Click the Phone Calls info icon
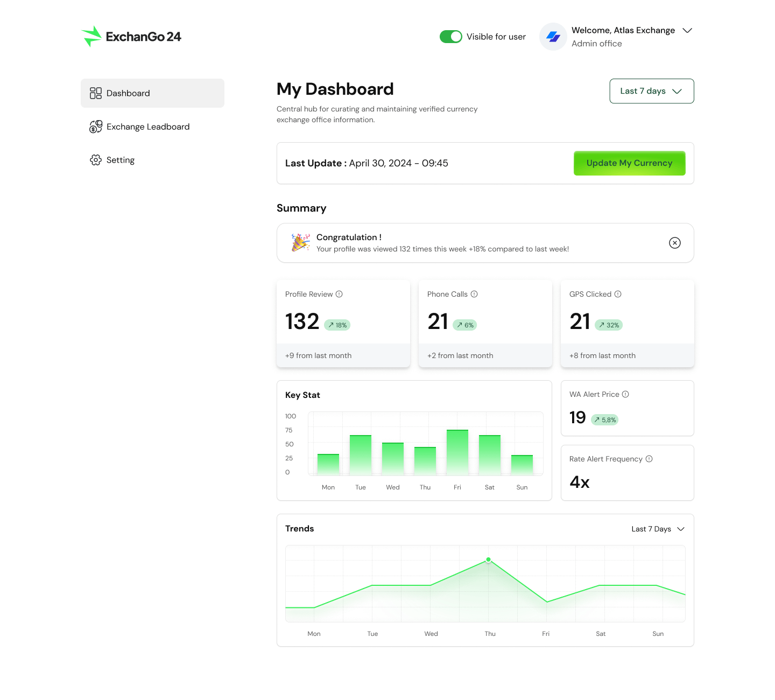Viewport: 775px width, 700px height. pyautogui.click(x=474, y=294)
